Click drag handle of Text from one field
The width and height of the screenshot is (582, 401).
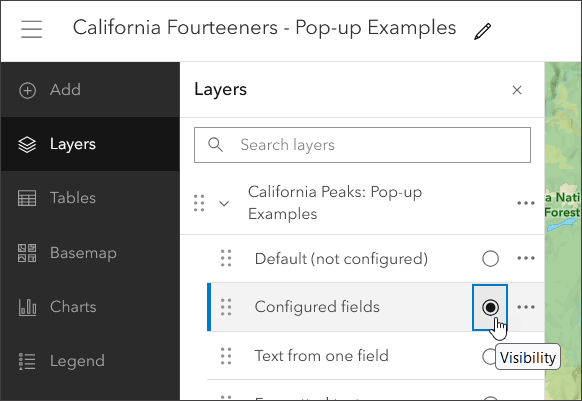point(226,356)
